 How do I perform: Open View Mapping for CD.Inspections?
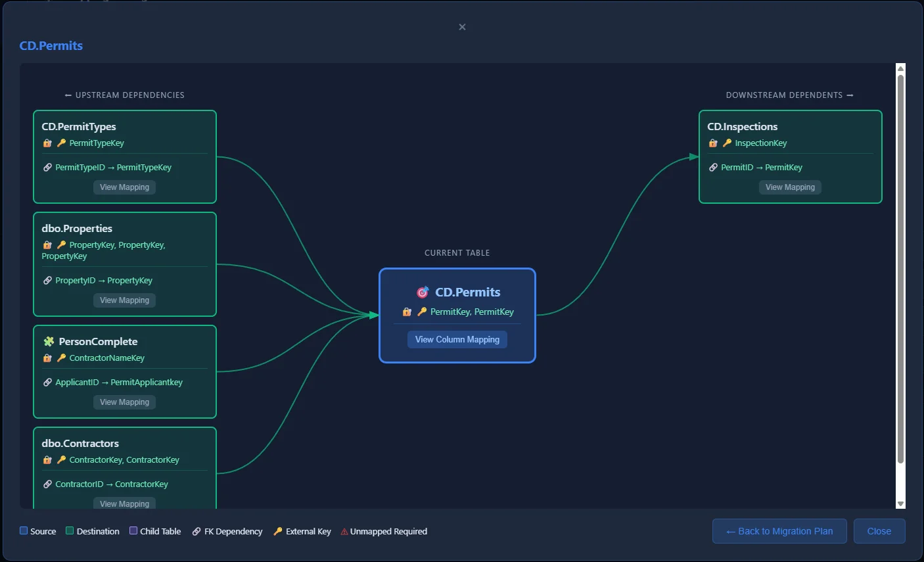coord(790,187)
